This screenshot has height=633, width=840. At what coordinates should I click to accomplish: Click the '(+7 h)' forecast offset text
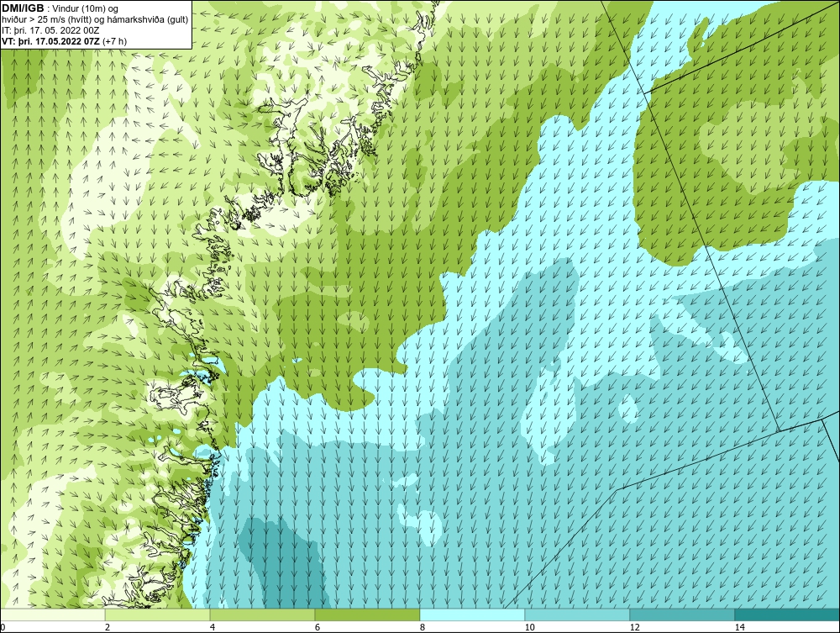coord(114,40)
